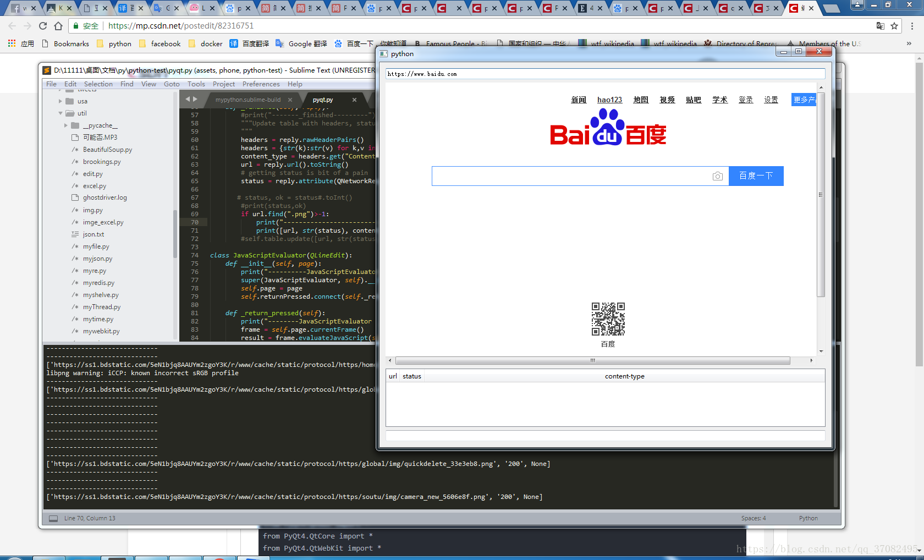Open brookings.py in sidebar
Viewport: 924px width, 560px height.
tap(102, 162)
